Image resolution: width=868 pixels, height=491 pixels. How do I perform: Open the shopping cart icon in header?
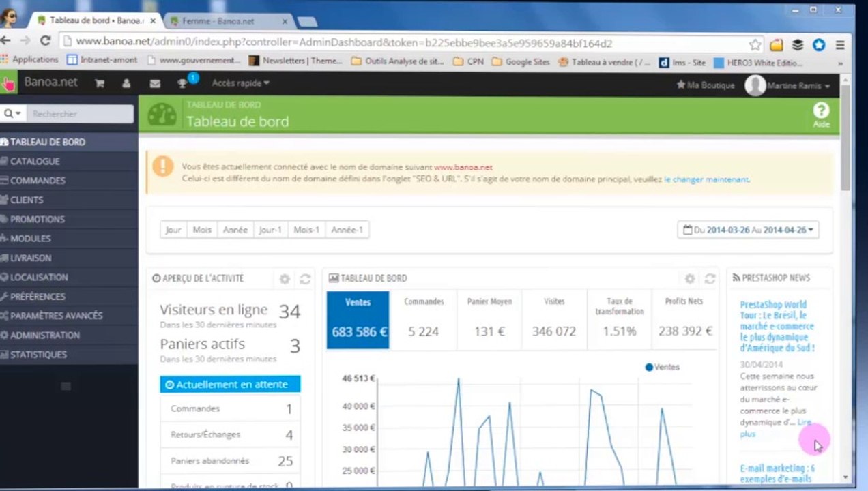click(x=100, y=83)
